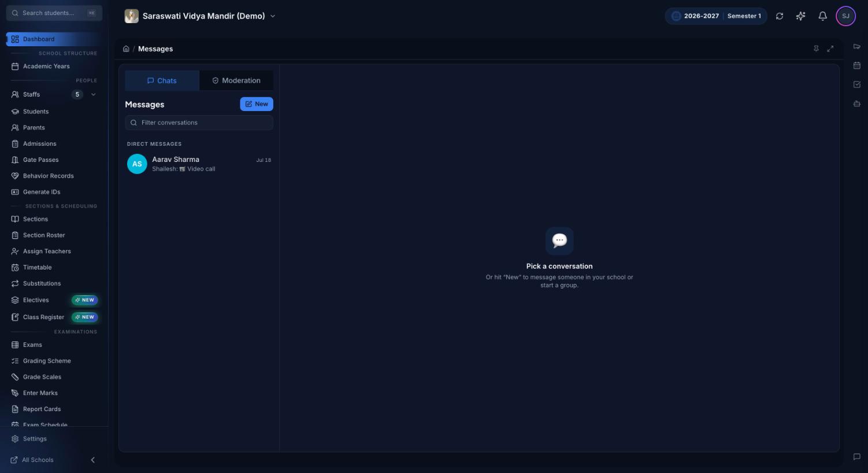Pin the Messages page with pin icon

click(x=816, y=49)
